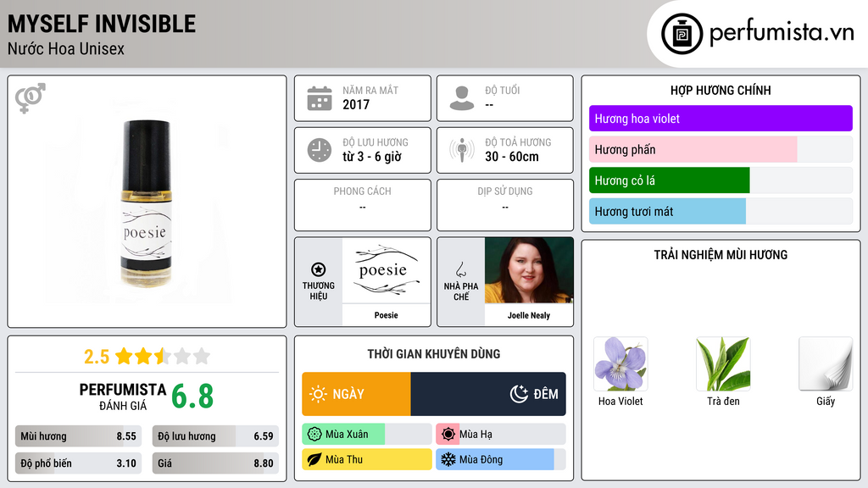The width and height of the screenshot is (868, 488).
Task: Click the snowflake icon for Mùa Đông
Action: (448, 459)
